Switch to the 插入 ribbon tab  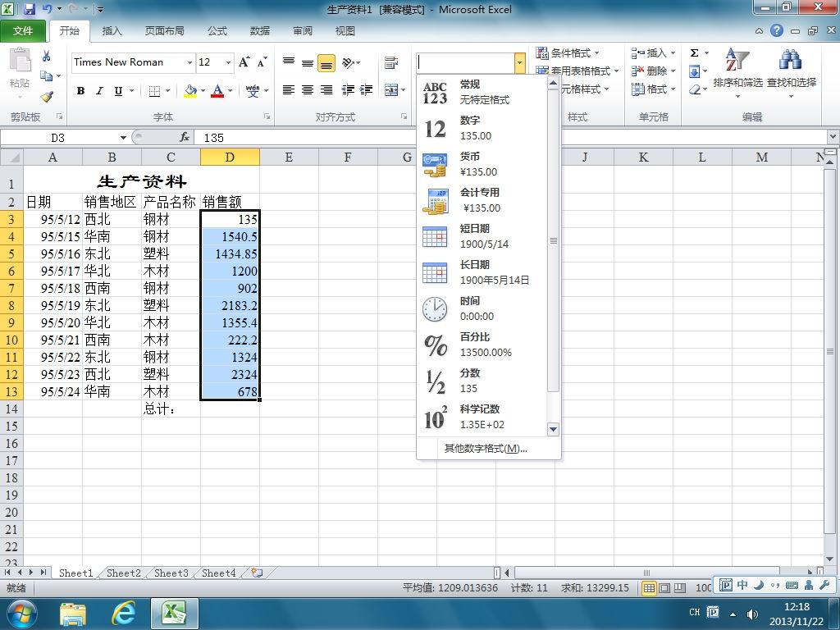coord(112,31)
